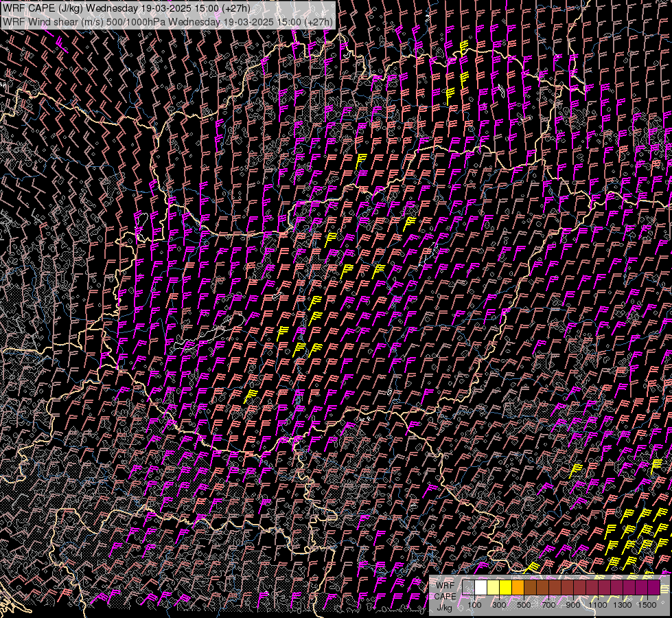
Task: Click the 500 legend value label
Action: 524,605
